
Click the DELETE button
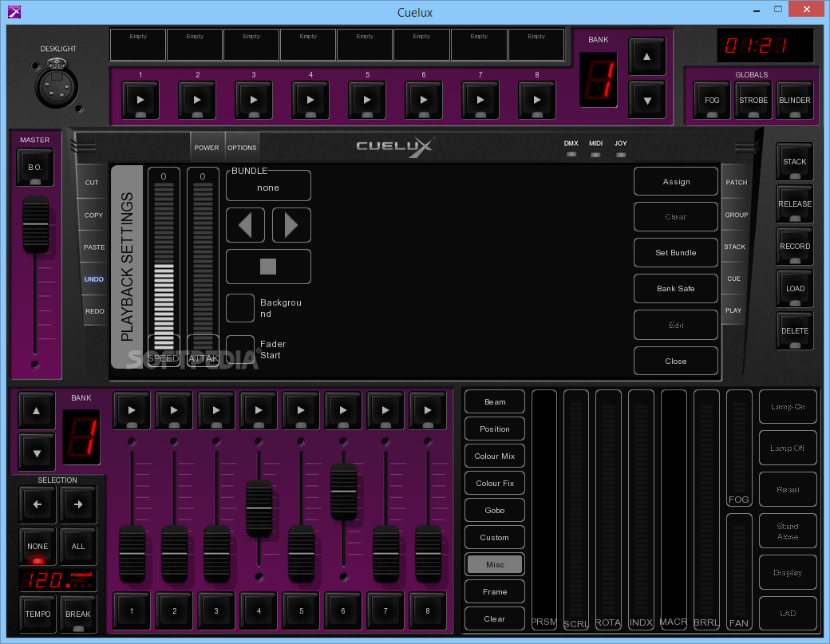(795, 330)
